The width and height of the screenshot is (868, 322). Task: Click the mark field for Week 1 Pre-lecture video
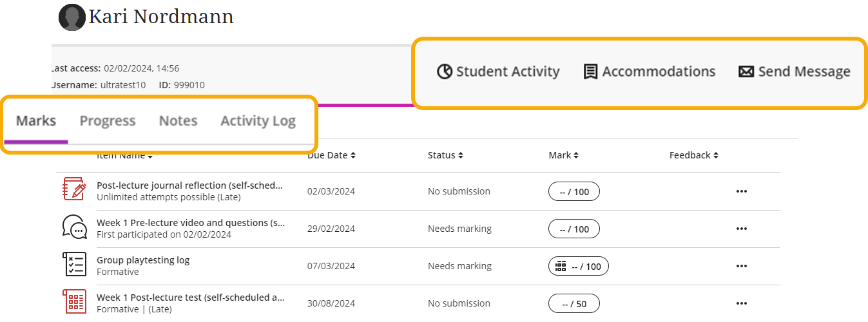point(574,229)
